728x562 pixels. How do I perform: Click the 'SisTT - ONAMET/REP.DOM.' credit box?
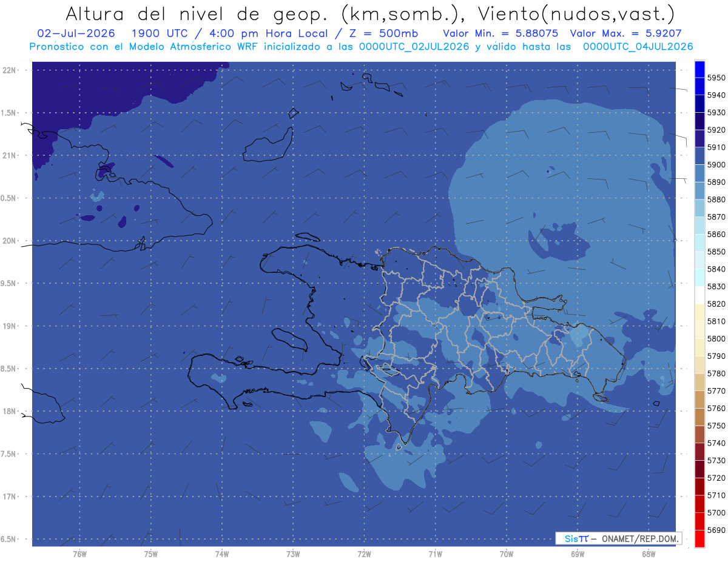pos(618,538)
